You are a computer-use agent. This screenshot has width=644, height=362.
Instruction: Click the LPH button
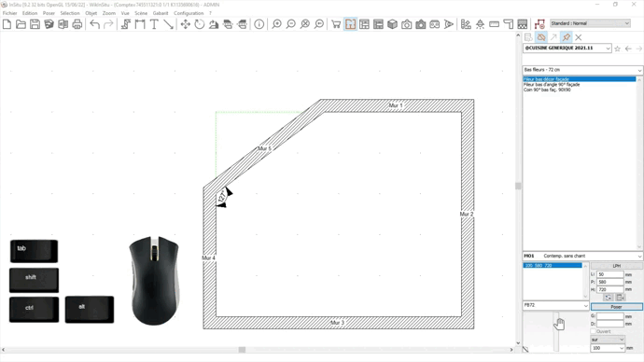(x=617, y=266)
